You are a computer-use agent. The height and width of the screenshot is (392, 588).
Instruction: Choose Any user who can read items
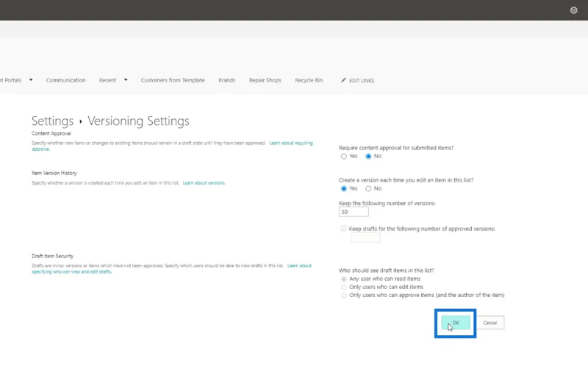(343, 279)
